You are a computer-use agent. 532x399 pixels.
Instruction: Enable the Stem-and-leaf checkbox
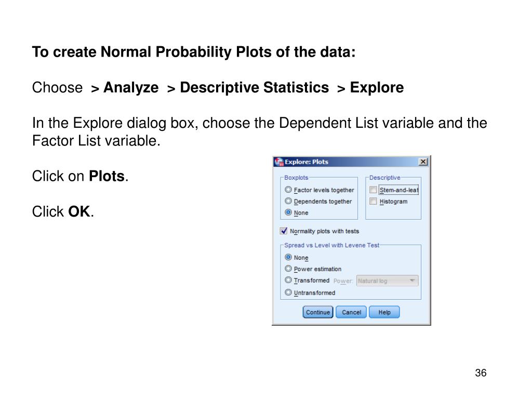(373, 190)
